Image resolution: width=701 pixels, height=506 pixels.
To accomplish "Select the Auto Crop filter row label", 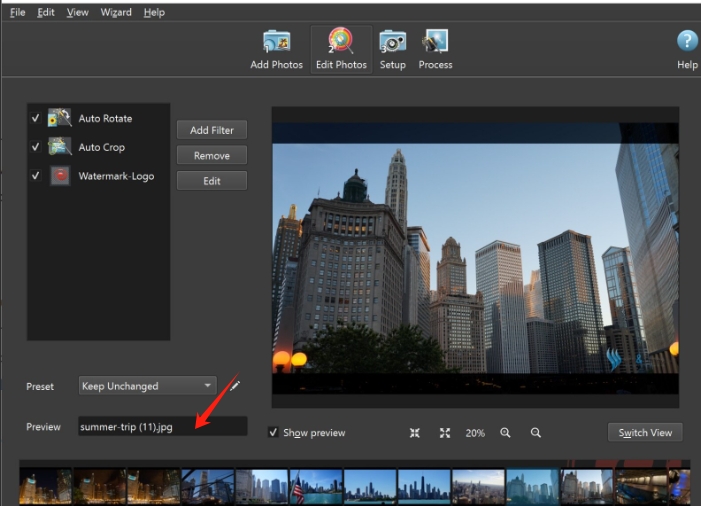I will pyautogui.click(x=101, y=147).
